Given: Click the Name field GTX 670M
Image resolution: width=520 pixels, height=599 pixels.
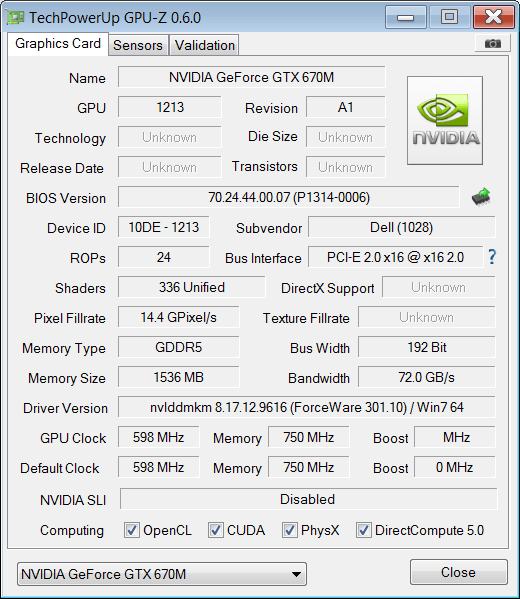Looking at the screenshot, I should pyautogui.click(x=251, y=77).
